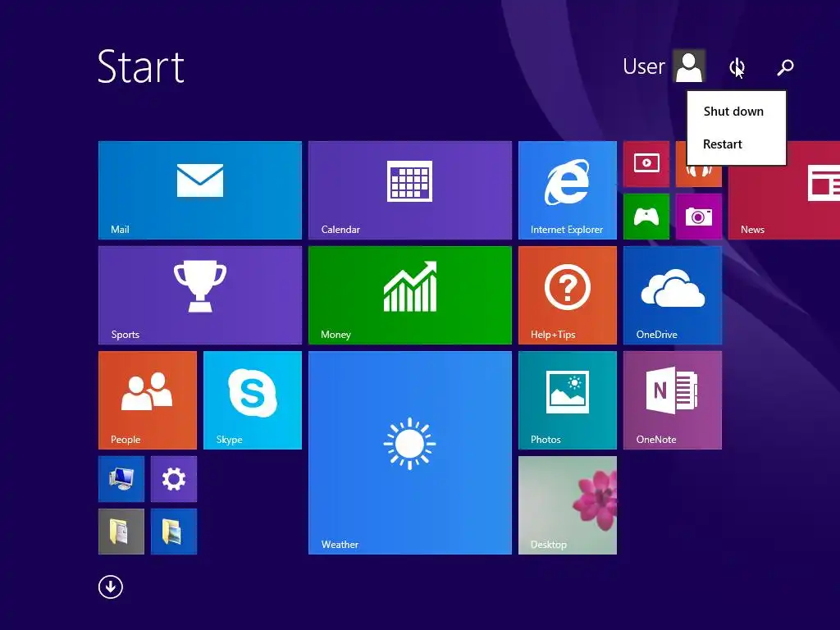
Task: Open the Video tile
Action: coord(646,164)
